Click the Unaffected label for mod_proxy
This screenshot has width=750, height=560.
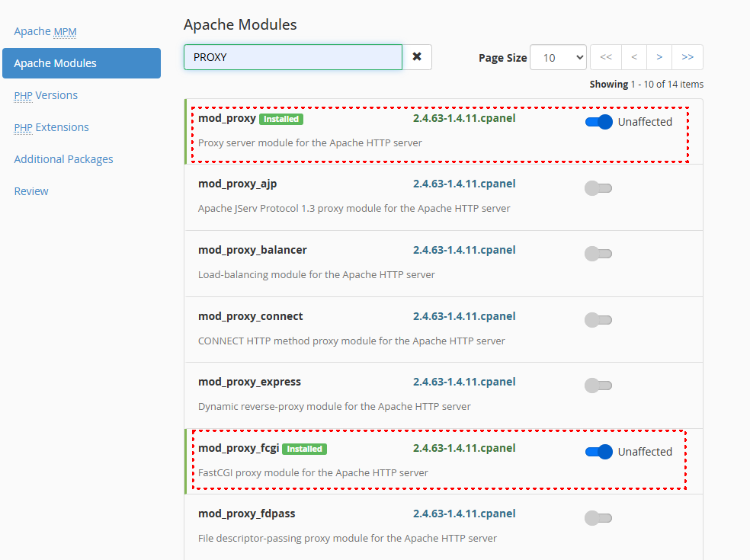click(x=645, y=122)
